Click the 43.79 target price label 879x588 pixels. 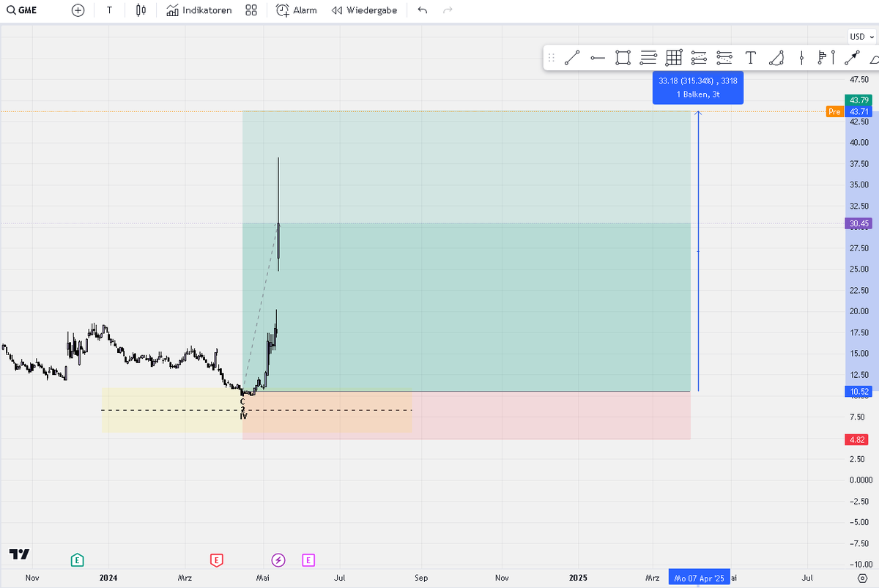tap(858, 100)
